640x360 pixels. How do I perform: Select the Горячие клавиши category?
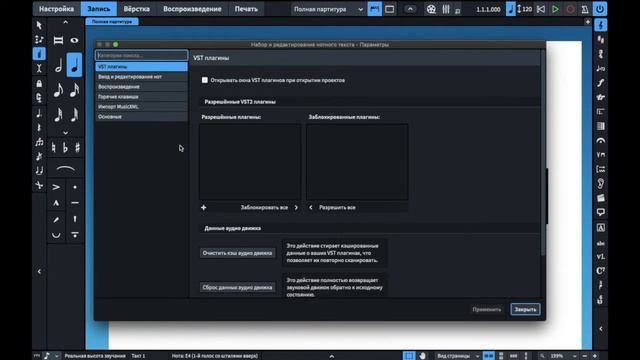point(142,97)
